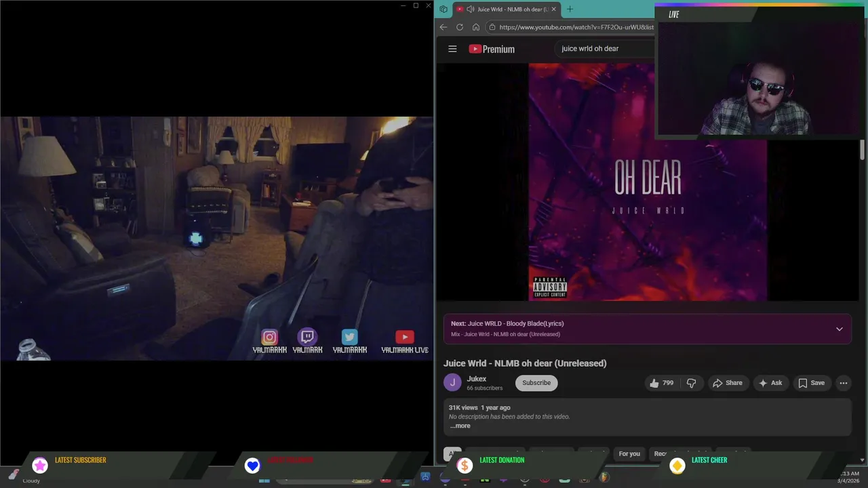The image size is (868, 488).
Task: Dislike the video
Action: pos(691,383)
